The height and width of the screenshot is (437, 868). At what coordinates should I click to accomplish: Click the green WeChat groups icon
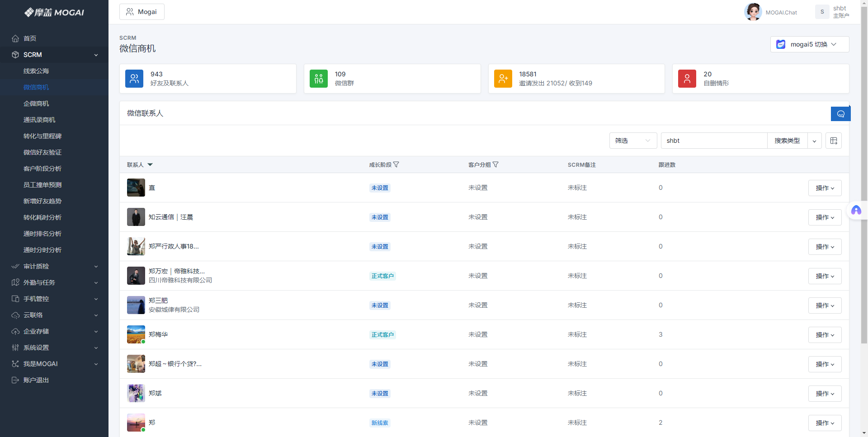319,79
